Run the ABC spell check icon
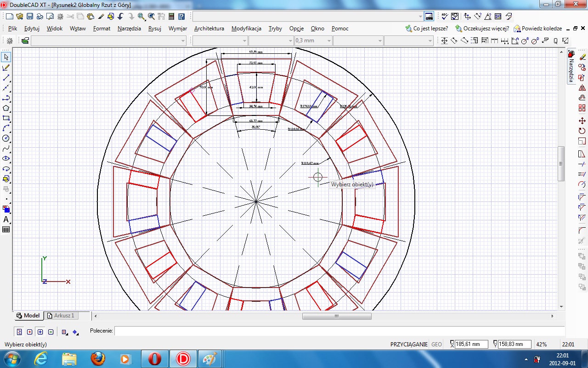The height and width of the screenshot is (368, 588). tap(444, 17)
